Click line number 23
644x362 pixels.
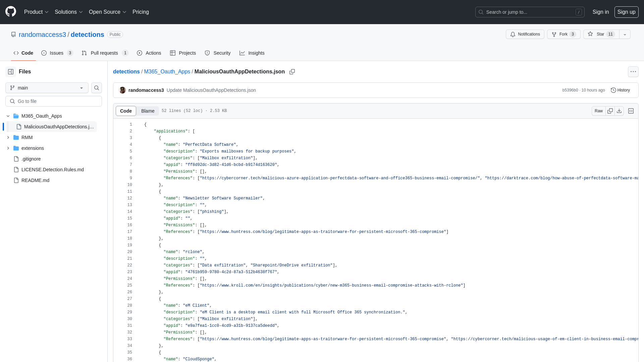tap(129, 272)
